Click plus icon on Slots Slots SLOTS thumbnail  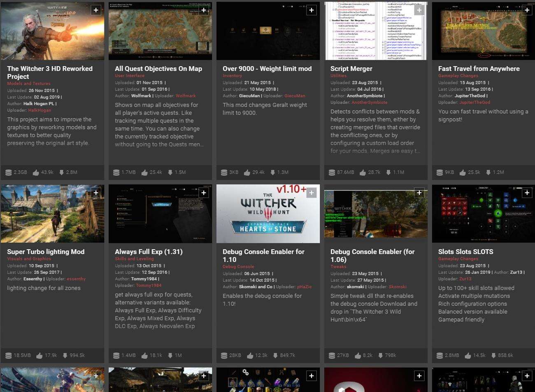coord(527,193)
